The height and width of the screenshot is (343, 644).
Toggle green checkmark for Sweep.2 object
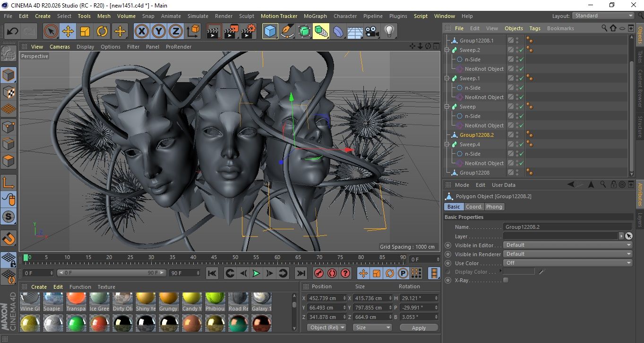click(521, 50)
